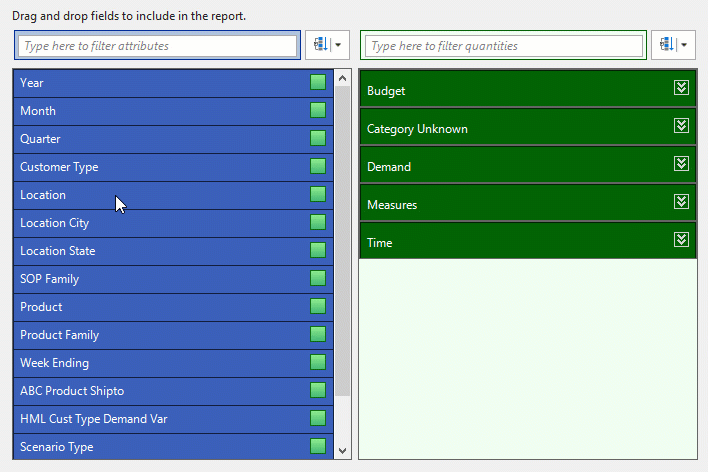Select the Month attribute label
This screenshot has width=708, height=472.
pos(38,111)
